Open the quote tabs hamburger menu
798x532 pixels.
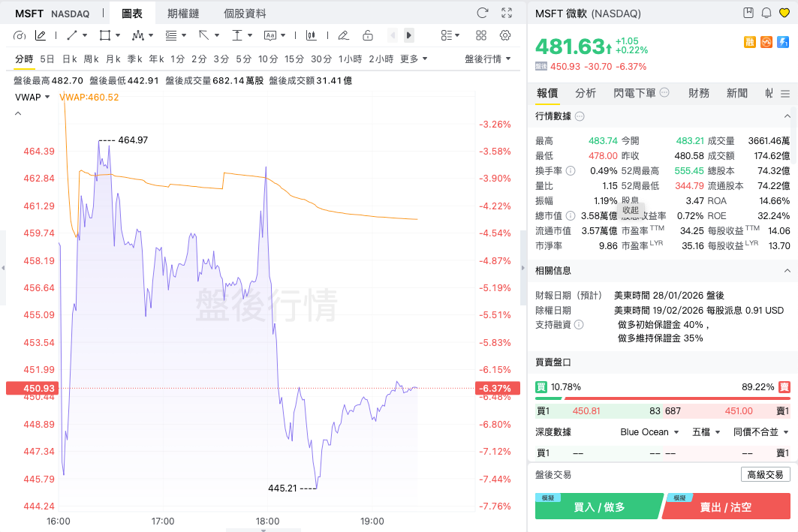pos(785,94)
